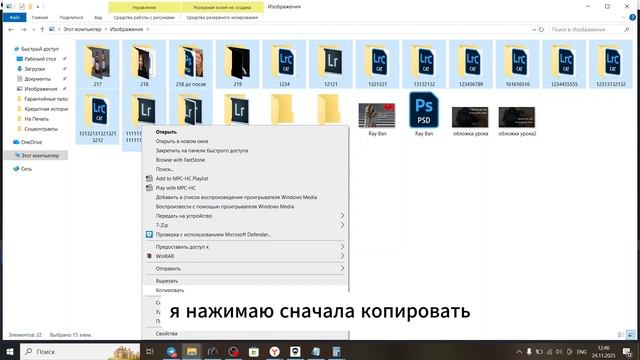Expand the WinRAR submenu
This screenshot has height=360, width=640.
tap(246, 256)
